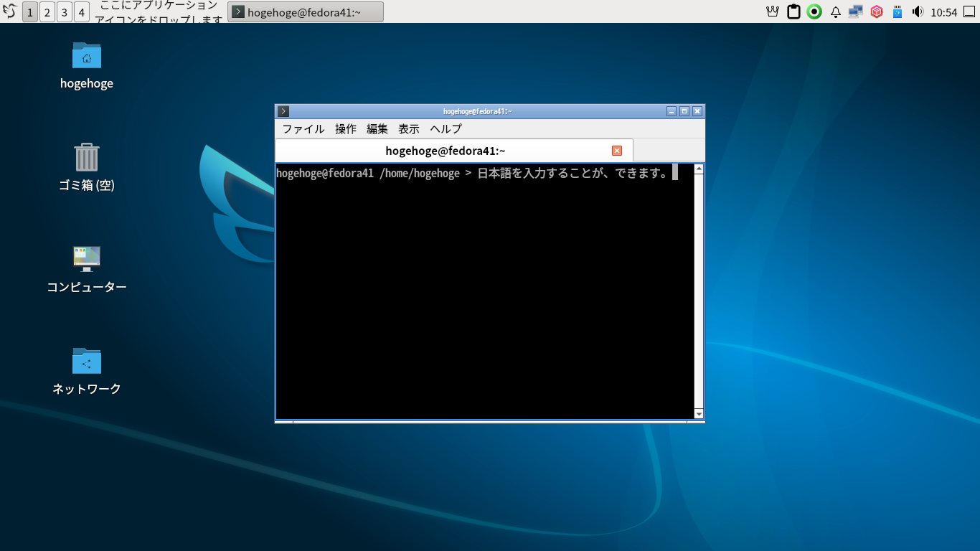Click the notification bell icon

pos(834,11)
